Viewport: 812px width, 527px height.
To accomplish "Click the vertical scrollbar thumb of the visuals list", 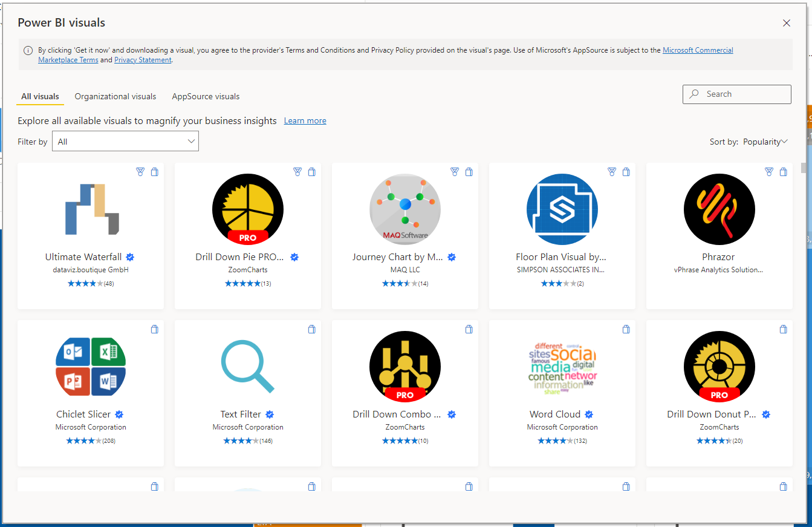I will [803, 168].
